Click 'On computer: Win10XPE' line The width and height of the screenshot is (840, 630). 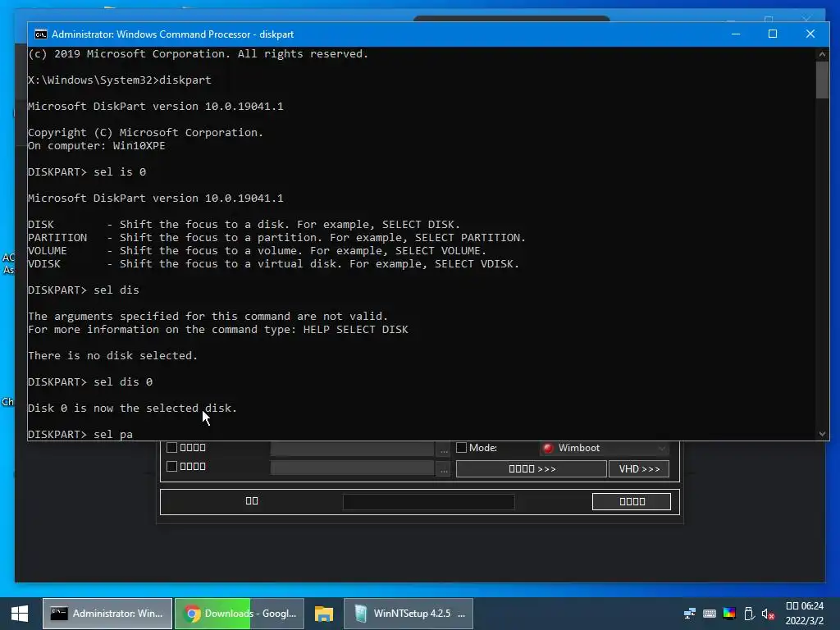click(x=97, y=146)
